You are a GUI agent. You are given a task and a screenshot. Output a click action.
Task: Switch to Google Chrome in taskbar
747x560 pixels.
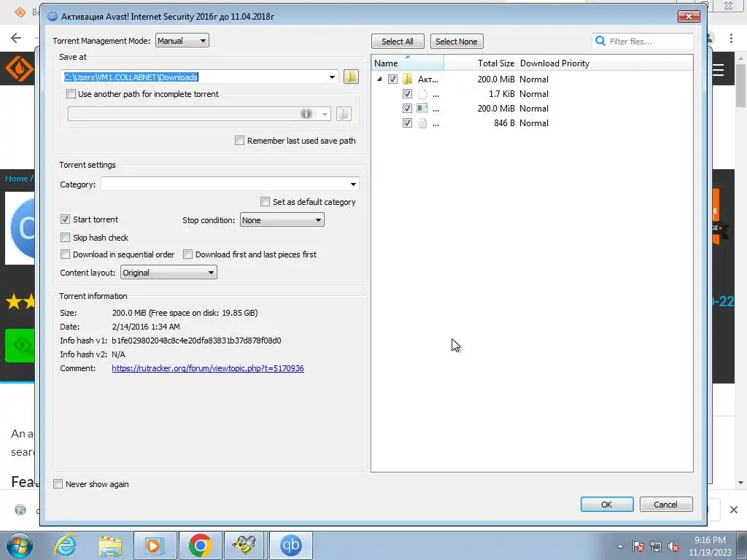pyautogui.click(x=200, y=545)
